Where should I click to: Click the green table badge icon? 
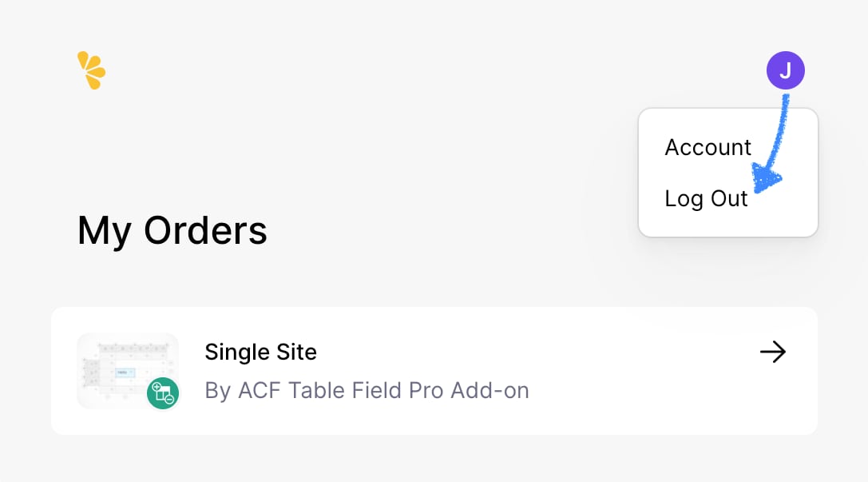click(163, 393)
